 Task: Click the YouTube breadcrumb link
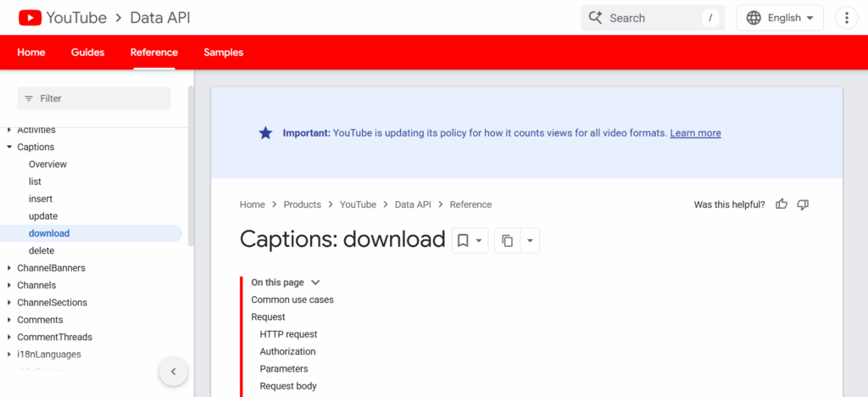(359, 204)
